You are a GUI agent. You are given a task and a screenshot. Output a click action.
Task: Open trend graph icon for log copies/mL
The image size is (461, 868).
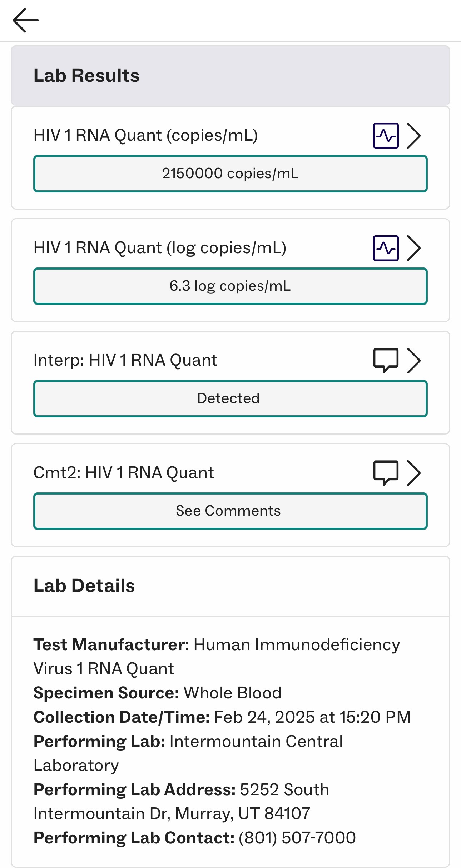[x=386, y=248]
